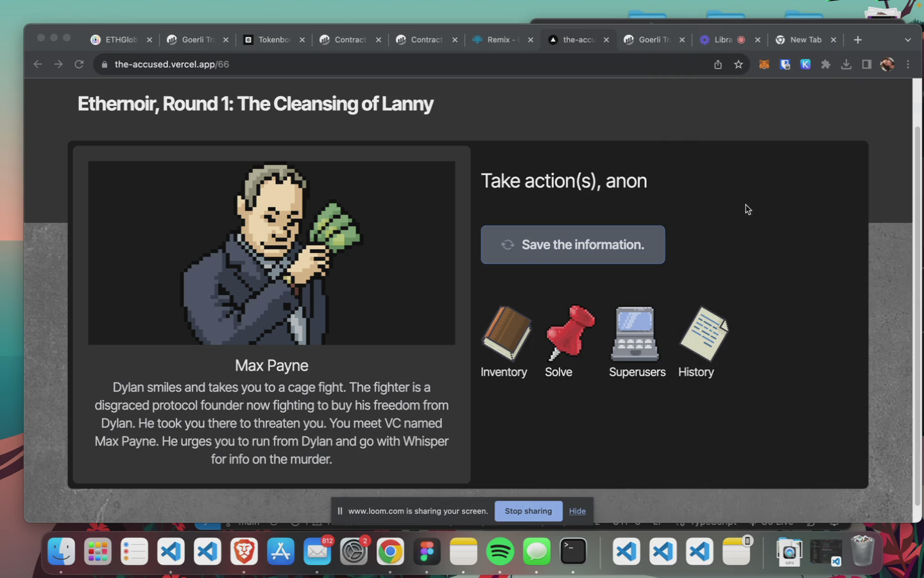Click the Max Payne name caption
Image resolution: width=924 pixels, height=578 pixels.
pyautogui.click(x=271, y=365)
